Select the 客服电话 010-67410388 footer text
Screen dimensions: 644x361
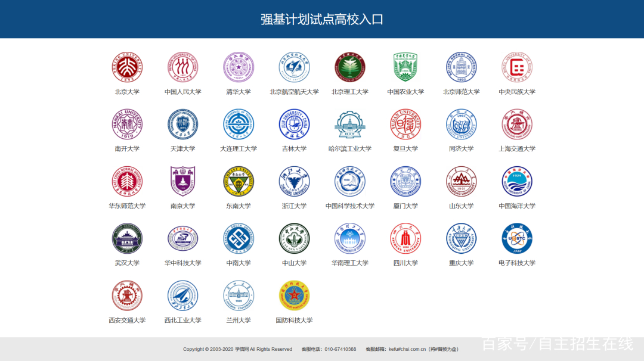pos(329,350)
